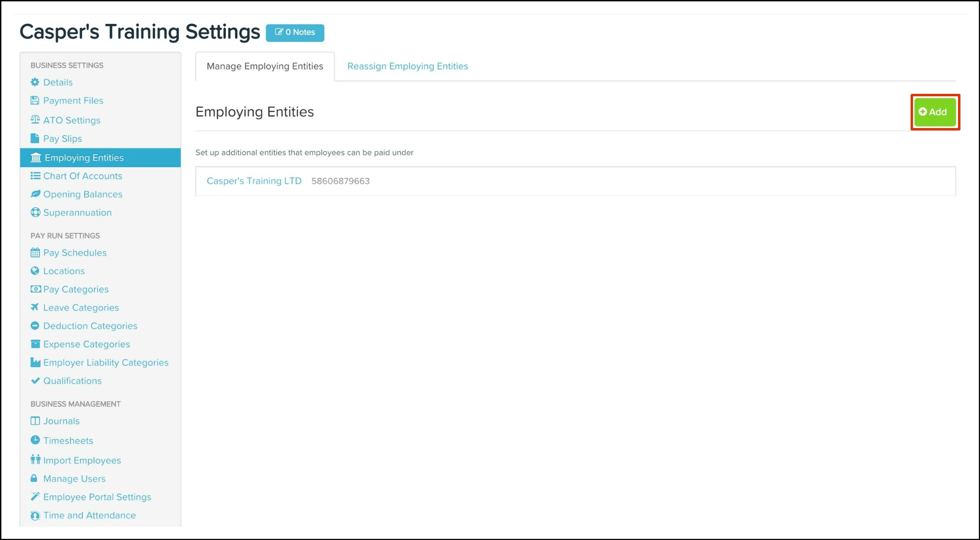Viewport: 980px width, 540px height.
Task: Click the clock icon for Timesheets
Action: click(x=35, y=440)
